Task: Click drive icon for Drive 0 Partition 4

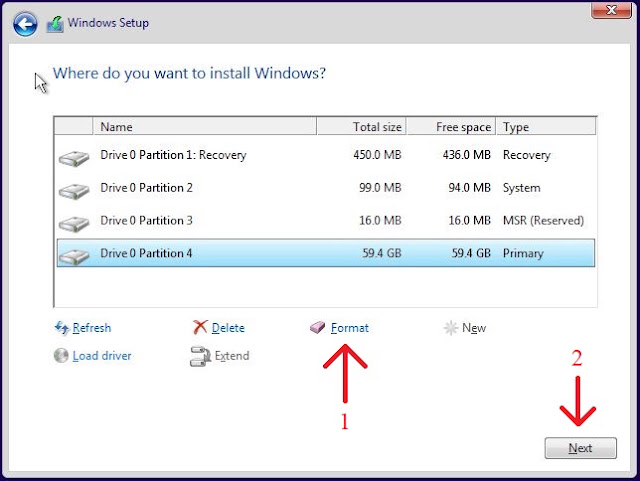Action: point(74,256)
